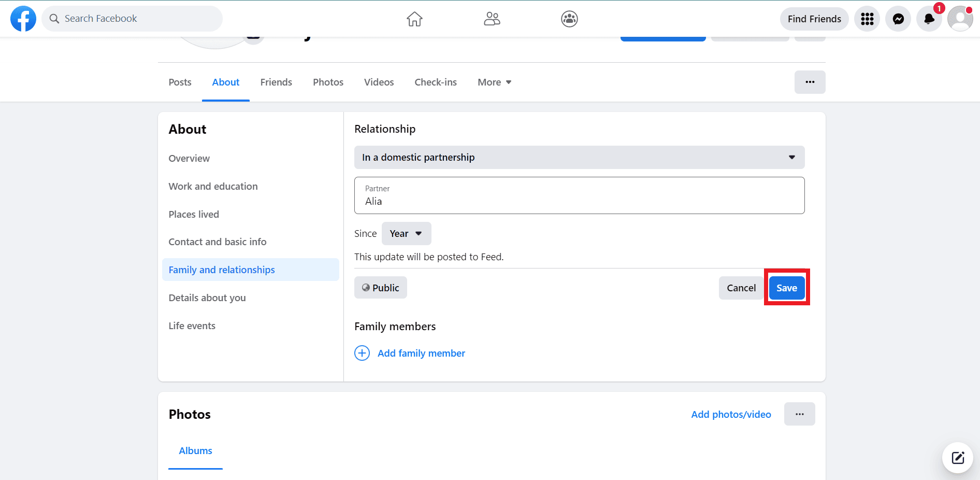Select Work and education section
Viewport: 980px width, 480px height.
(x=213, y=186)
